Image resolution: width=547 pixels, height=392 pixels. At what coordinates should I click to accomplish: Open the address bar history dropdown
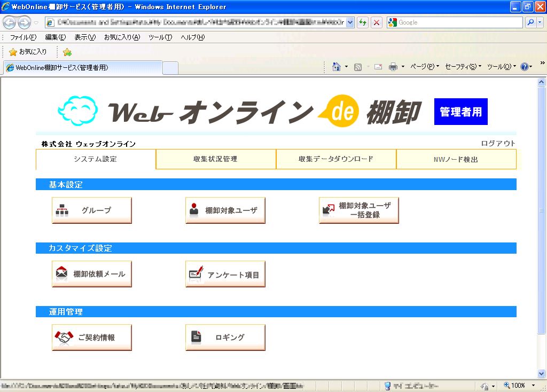coord(349,22)
